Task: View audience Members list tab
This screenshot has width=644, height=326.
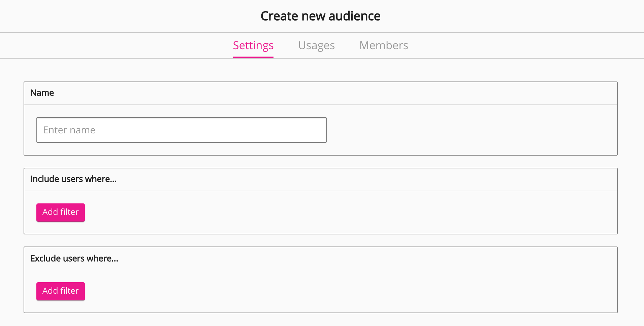Action: point(383,45)
